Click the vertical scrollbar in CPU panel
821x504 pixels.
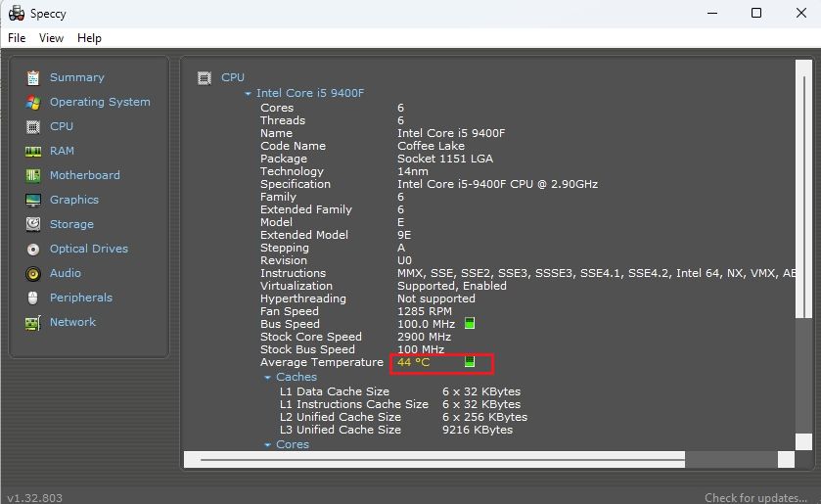coord(802,196)
